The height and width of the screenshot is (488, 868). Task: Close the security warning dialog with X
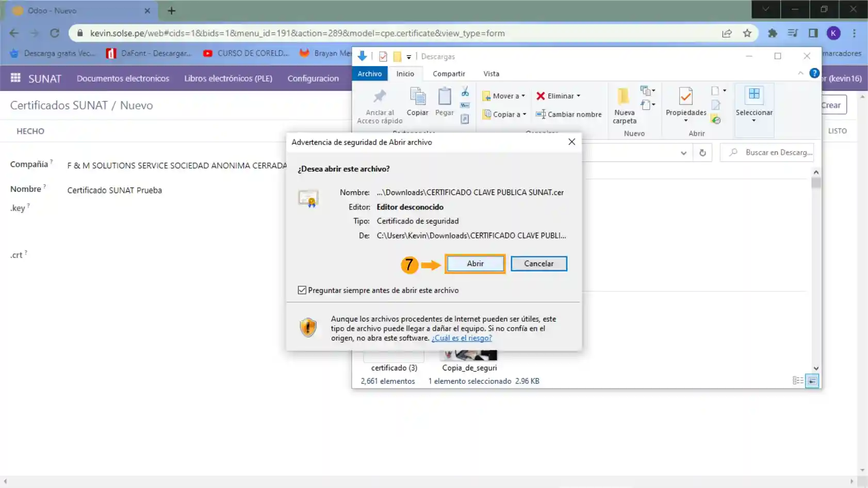[x=571, y=142]
